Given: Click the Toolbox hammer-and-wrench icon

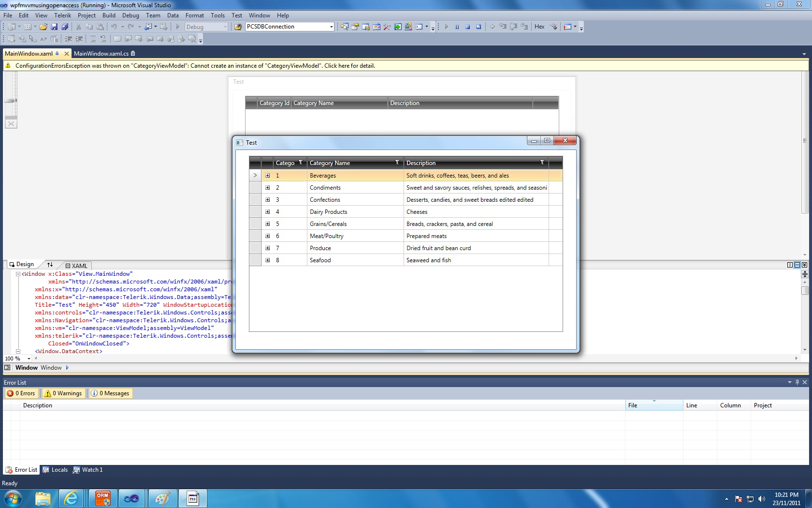Looking at the screenshot, I should 387,27.
